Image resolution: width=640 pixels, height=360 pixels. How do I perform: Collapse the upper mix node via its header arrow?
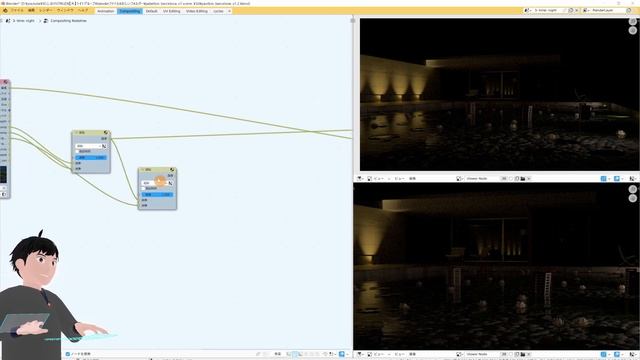(76, 133)
